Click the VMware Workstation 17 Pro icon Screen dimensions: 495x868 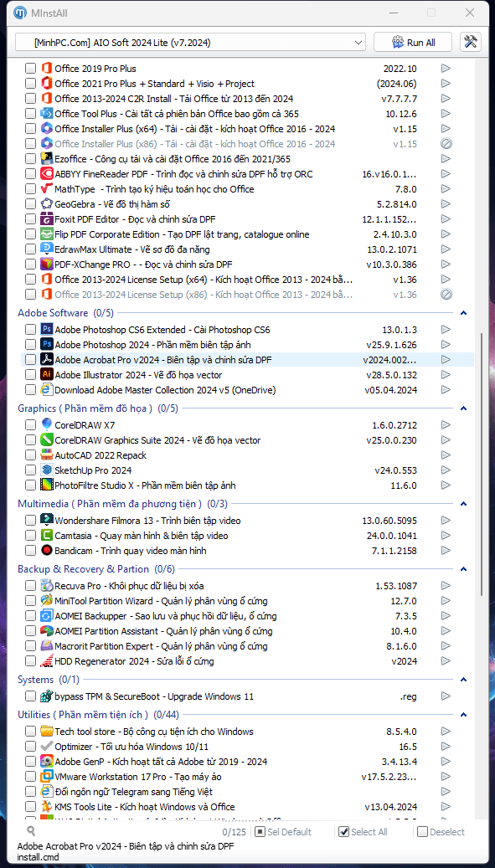[47, 777]
